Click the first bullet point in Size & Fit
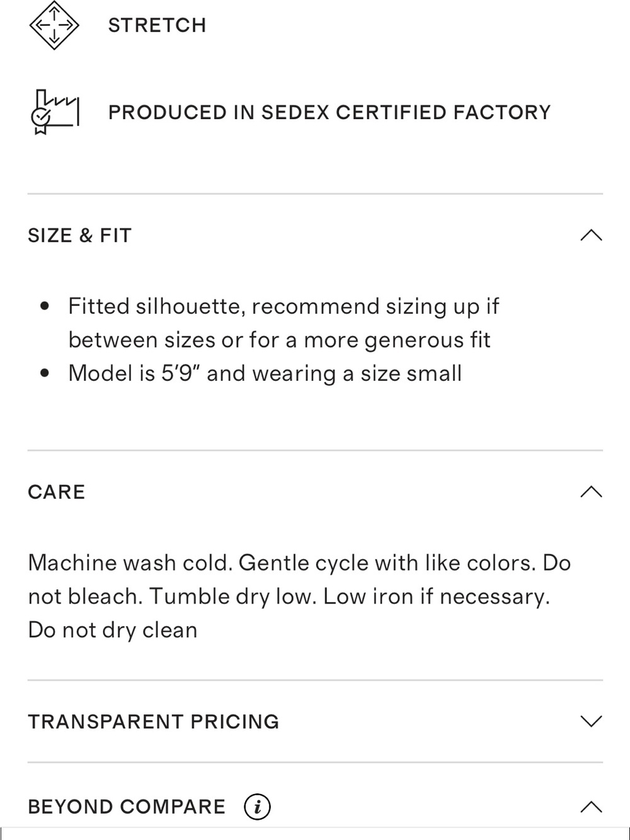This screenshot has width=630, height=840. coord(44,306)
